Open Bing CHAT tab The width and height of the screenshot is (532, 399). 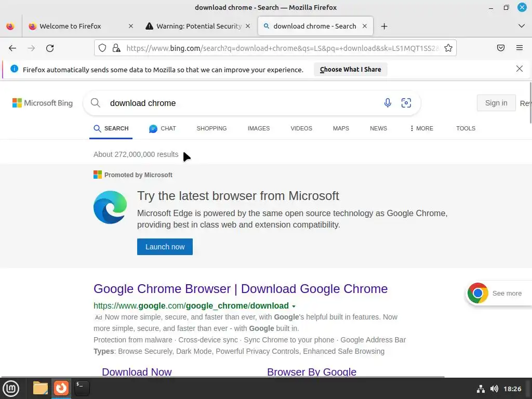point(163,129)
